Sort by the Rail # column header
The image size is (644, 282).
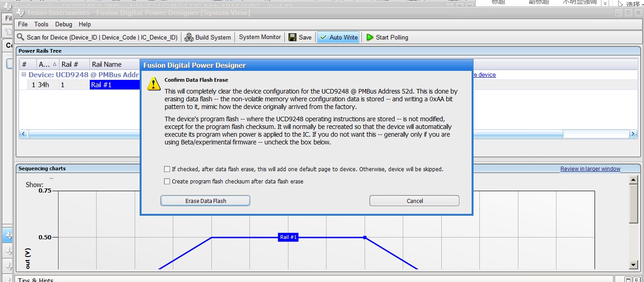tap(74, 64)
